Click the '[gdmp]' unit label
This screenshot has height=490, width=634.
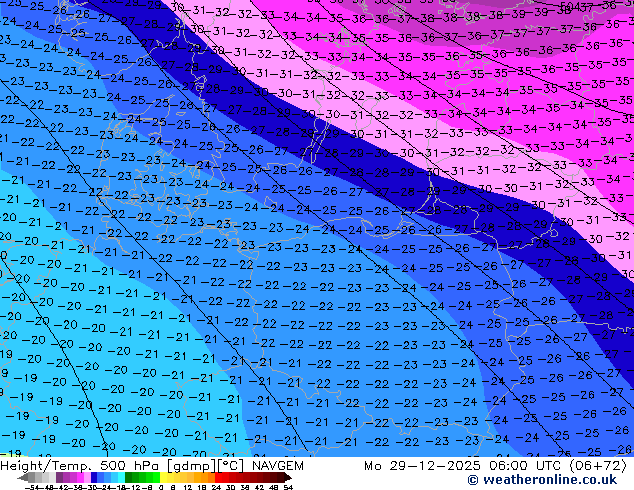(192, 466)
